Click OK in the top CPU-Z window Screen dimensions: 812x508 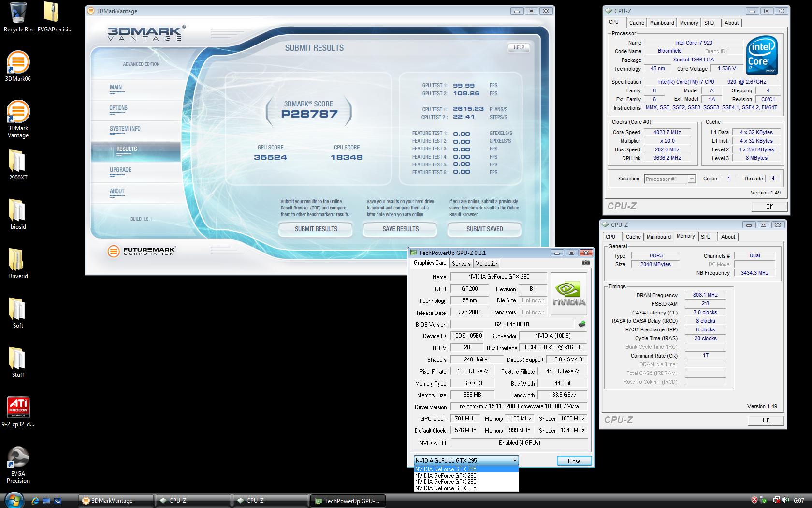pyautogui.click(x=769, y=206)
